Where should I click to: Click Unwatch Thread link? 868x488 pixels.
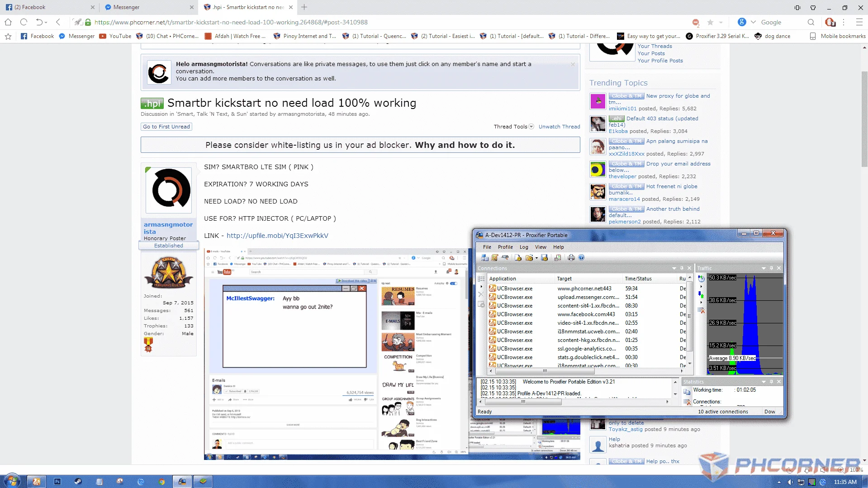pyautogui.click(x=559, y=127)
